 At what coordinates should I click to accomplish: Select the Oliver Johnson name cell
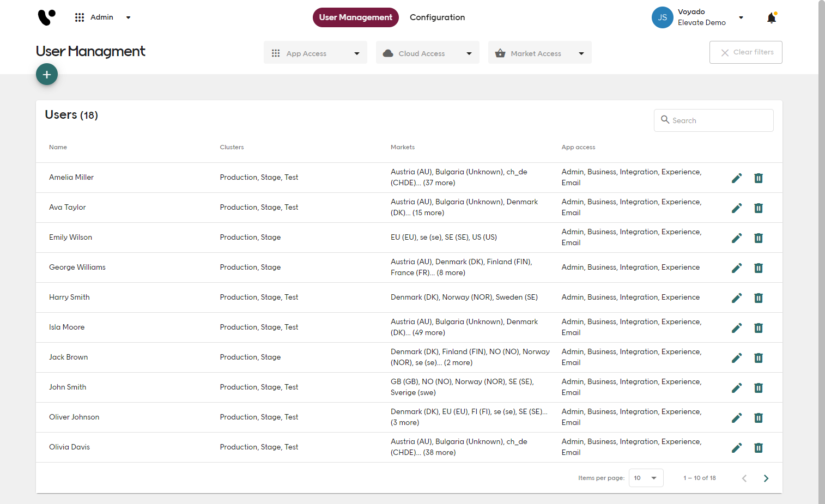click(74, 417)
